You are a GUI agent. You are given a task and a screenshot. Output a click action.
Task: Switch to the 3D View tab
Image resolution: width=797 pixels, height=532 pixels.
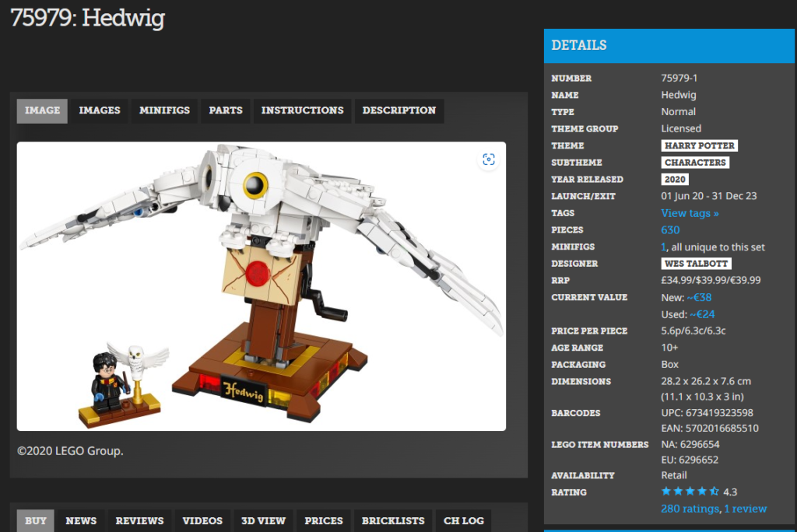point(263,520)
